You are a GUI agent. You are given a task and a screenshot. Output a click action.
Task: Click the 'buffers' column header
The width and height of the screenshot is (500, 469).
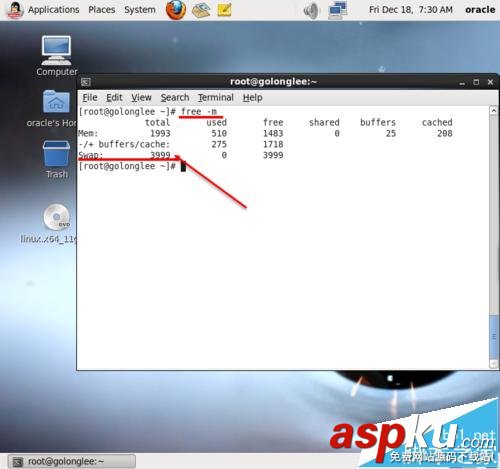(378, 123)
